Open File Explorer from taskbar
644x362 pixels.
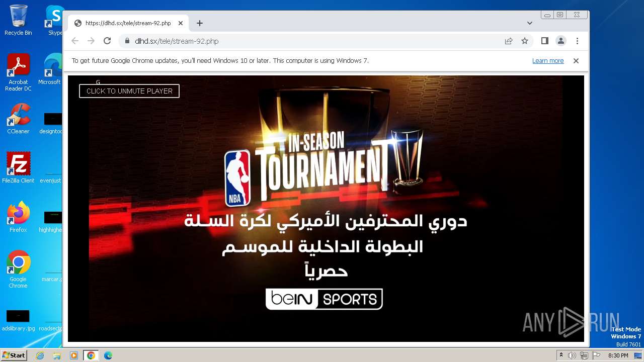(57, 355)
